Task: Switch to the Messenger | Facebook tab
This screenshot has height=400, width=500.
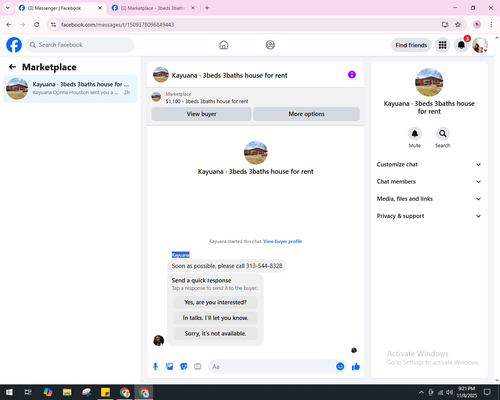Action: [60, 8]
